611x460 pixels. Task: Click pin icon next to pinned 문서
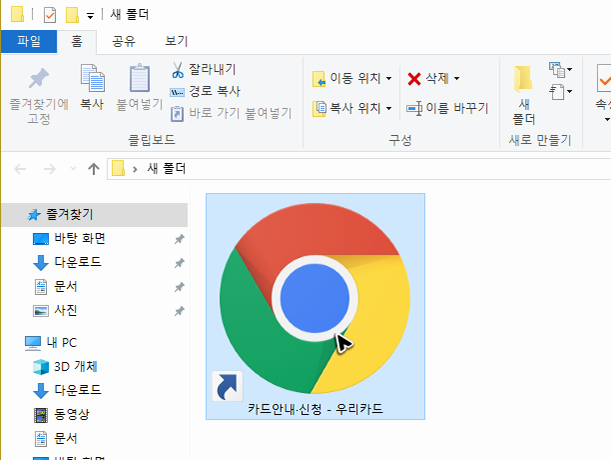click(x=179, y=287)
